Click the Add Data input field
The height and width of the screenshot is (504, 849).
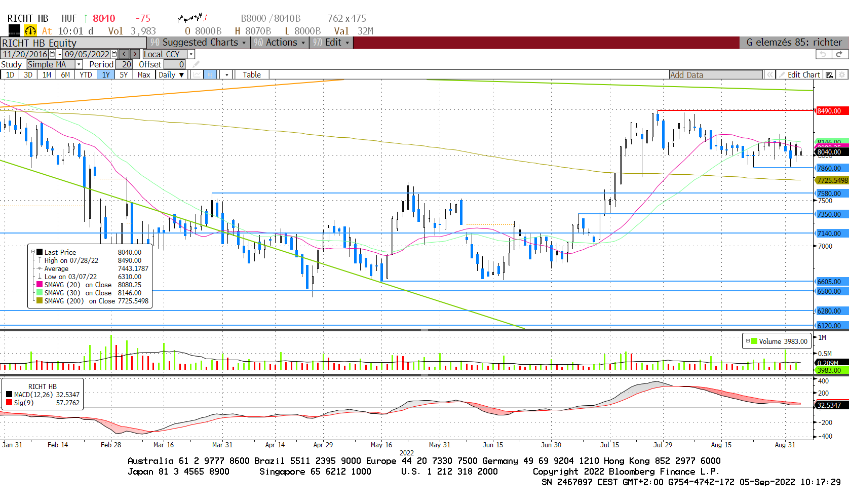point(715,74)
